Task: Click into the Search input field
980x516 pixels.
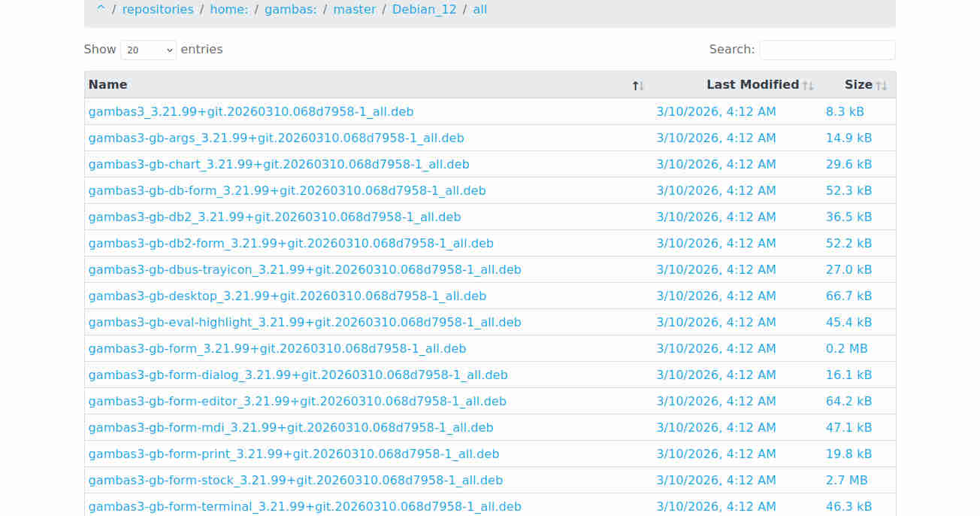Action: [x=827, y=50]
